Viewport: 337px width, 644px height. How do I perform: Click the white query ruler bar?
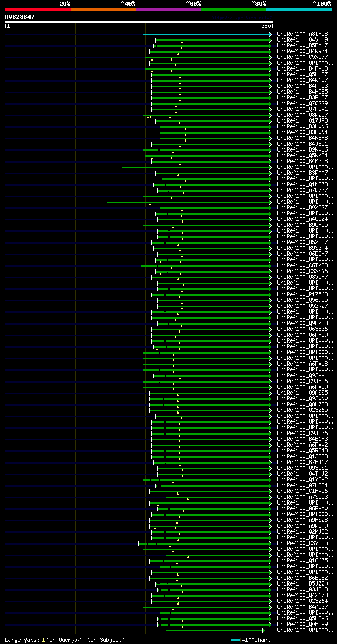pyautogui.click(x=138, y=22)
